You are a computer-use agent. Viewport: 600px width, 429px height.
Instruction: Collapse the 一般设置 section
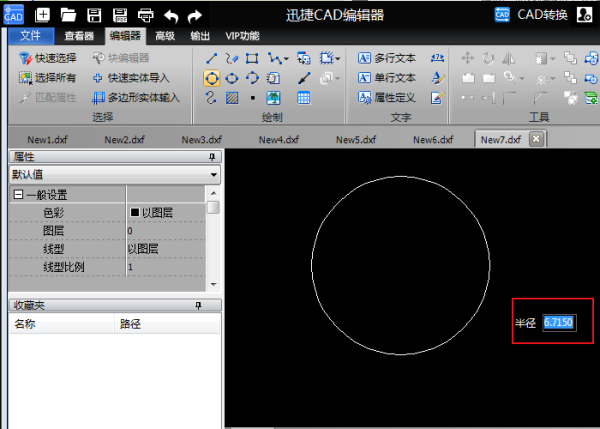click(17, 194)
